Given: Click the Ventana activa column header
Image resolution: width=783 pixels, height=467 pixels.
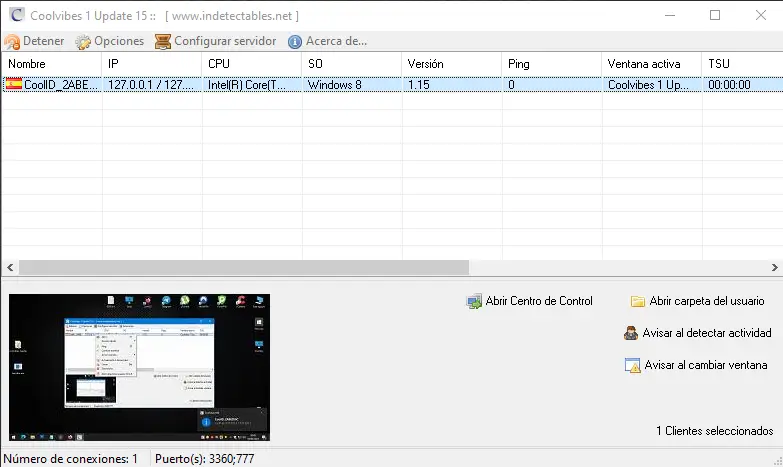Looking at the screenshot, I should click(x=650, y=64).
